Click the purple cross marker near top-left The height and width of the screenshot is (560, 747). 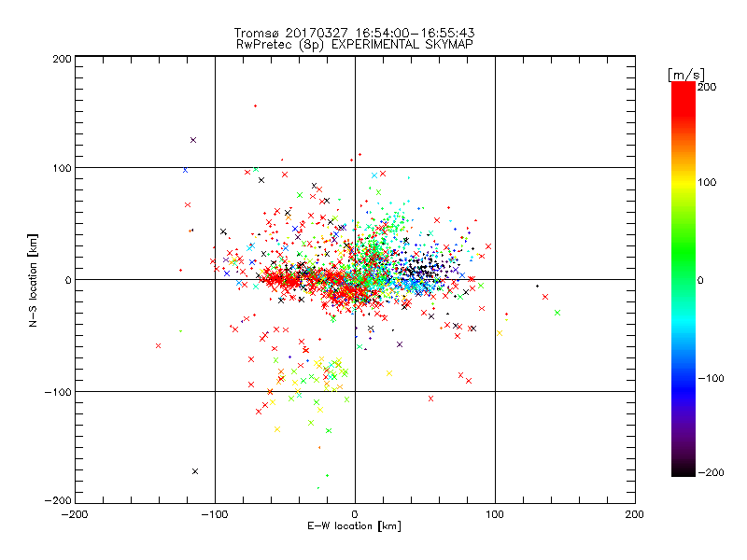click(193, 140)
